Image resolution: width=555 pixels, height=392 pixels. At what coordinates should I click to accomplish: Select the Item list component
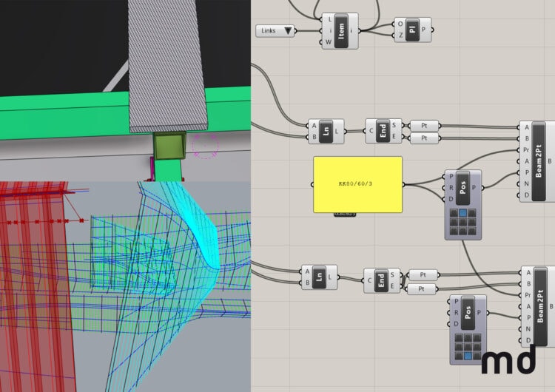[x=341, y=30]
